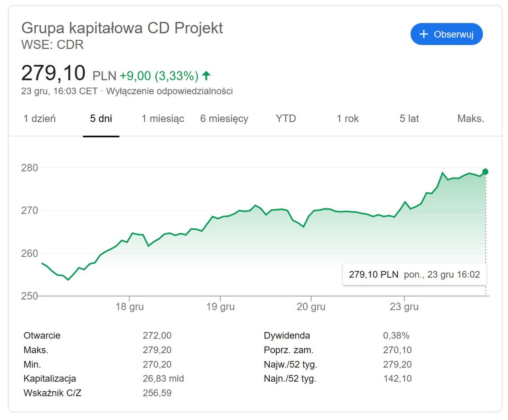Image resolution: width=508 pixels, height=420 pixels.
Task: Show the 6 miesięcy chart range
Action: [x=224, y=118]
